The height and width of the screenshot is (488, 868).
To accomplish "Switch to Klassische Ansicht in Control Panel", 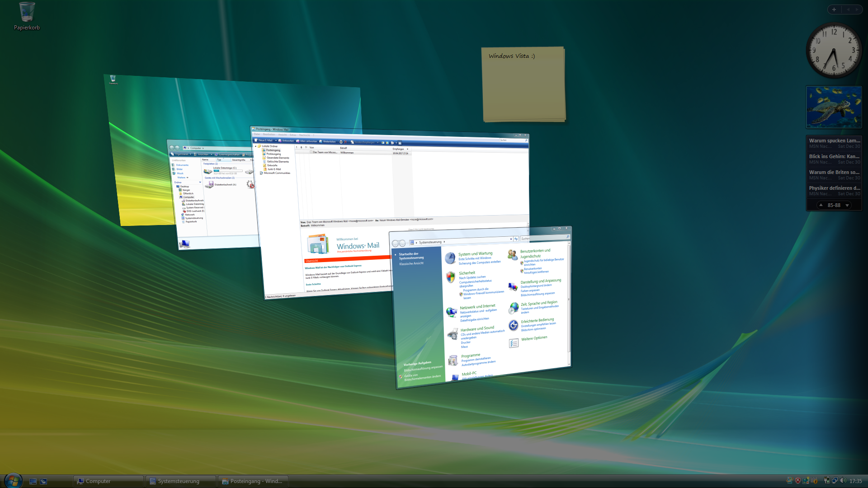I will coord(411,263).
